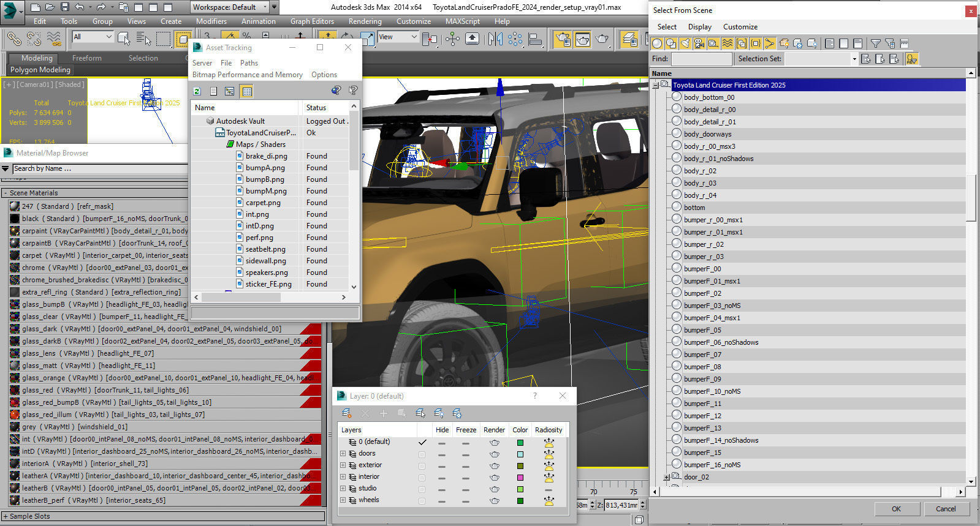Expand the doors layer
The image size is (980, 526).
pos(343,454)
